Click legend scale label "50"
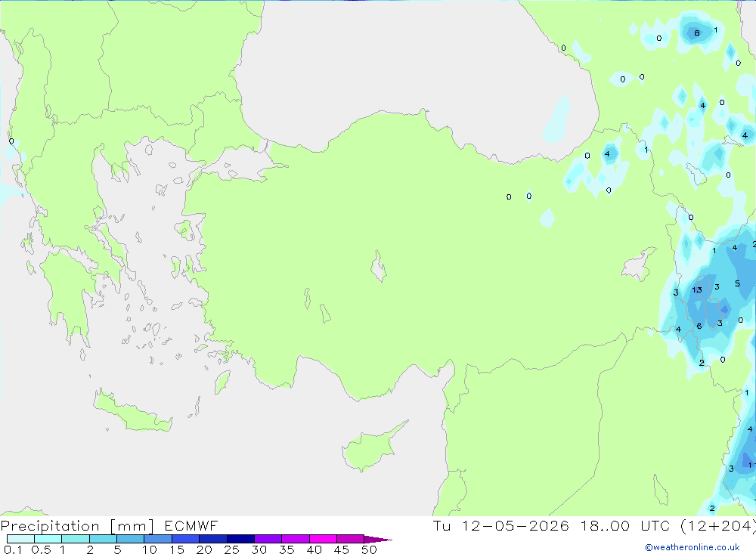This screenshot has width=756, height=554. tap(369, 549)
